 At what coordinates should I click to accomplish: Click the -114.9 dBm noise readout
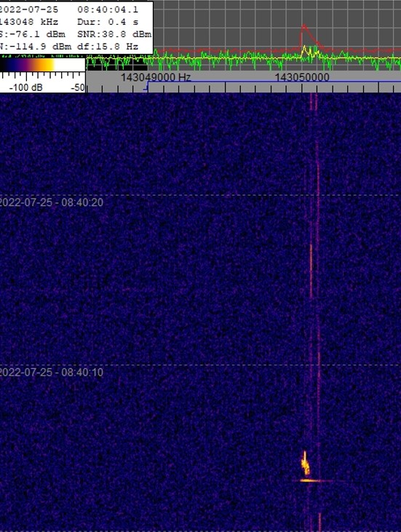(36, 46)
